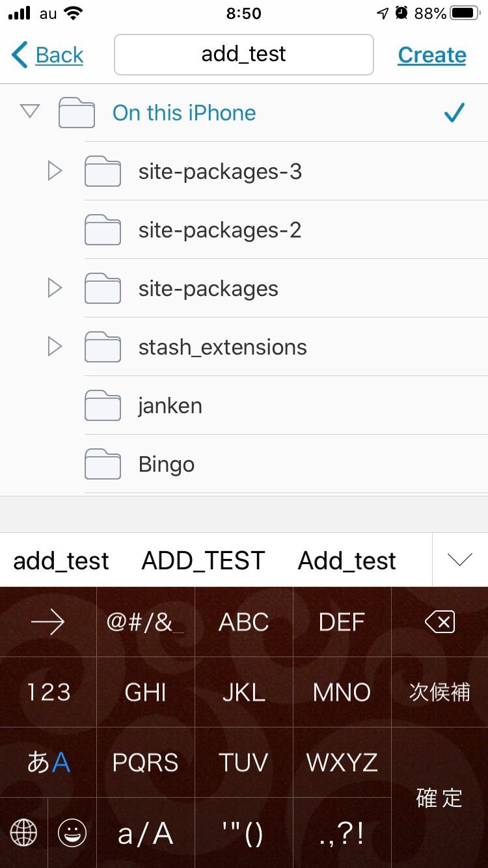Tap the site-packages-2 folder icon
The height and width of the screenshot is (868, 488).
click(x=103, y=230)
